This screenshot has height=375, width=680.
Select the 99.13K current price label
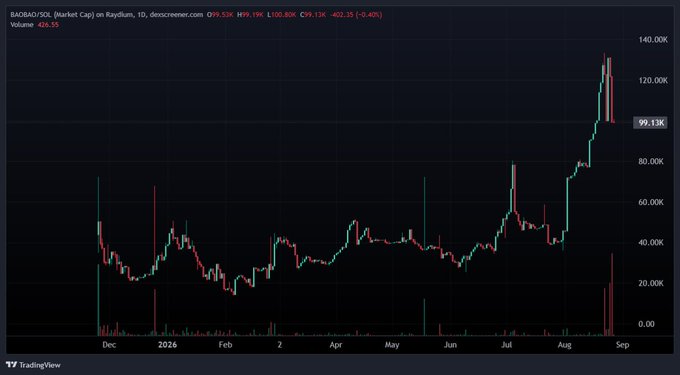(650, 123)
